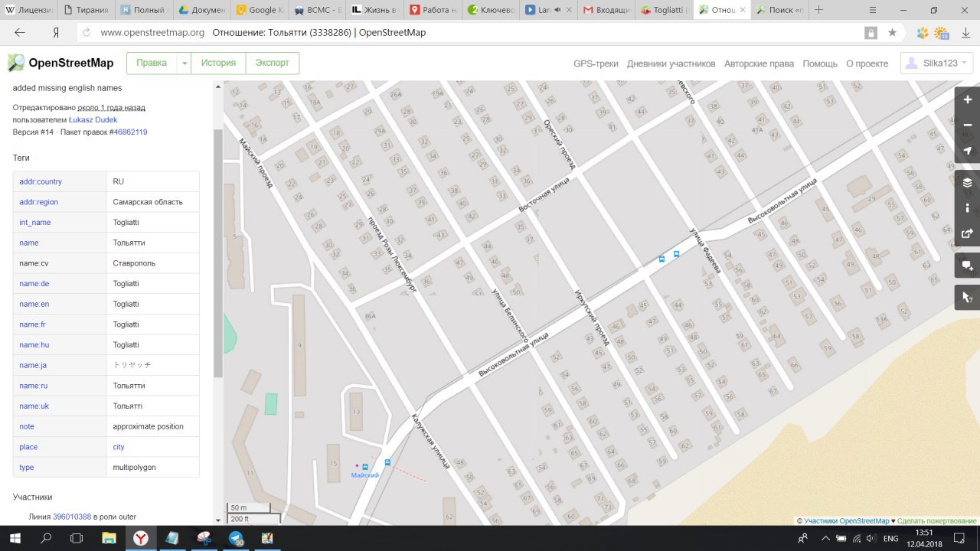The image size is (980, 551).
Task: Open the Silka123 user menu
Action: point(936,64)
